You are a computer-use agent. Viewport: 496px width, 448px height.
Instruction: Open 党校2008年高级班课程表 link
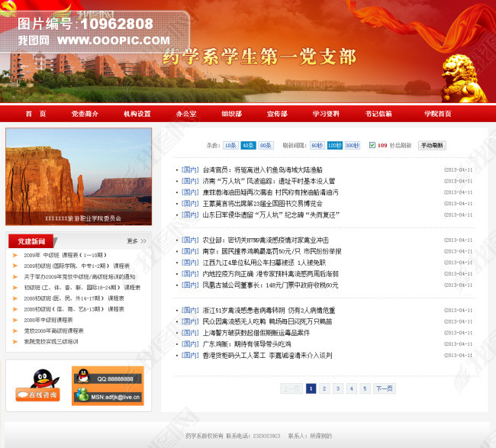click(x=53, y=330)
